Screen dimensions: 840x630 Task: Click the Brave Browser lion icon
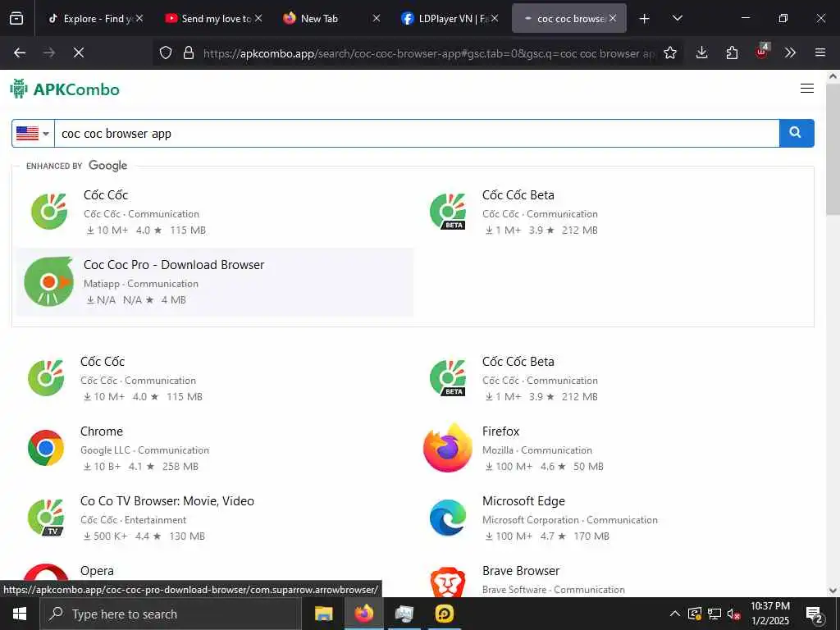(x=448, y=582)
